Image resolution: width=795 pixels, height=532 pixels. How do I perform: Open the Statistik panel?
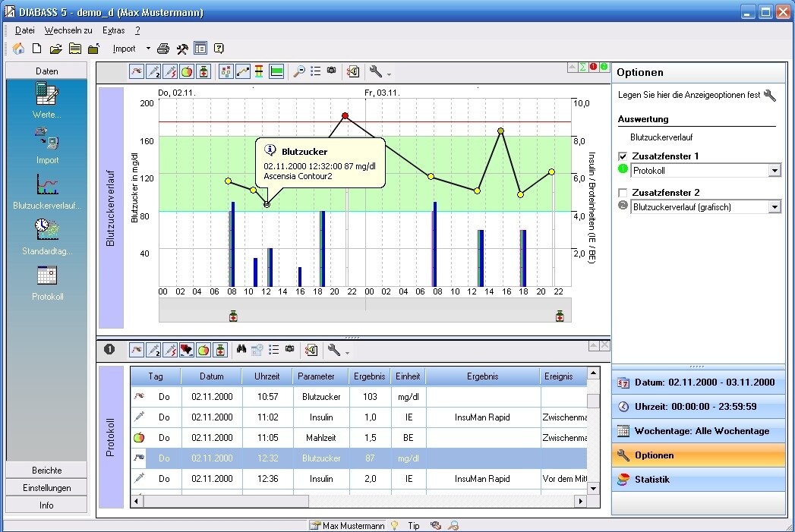pyautogui.click(x=698, y=480)
